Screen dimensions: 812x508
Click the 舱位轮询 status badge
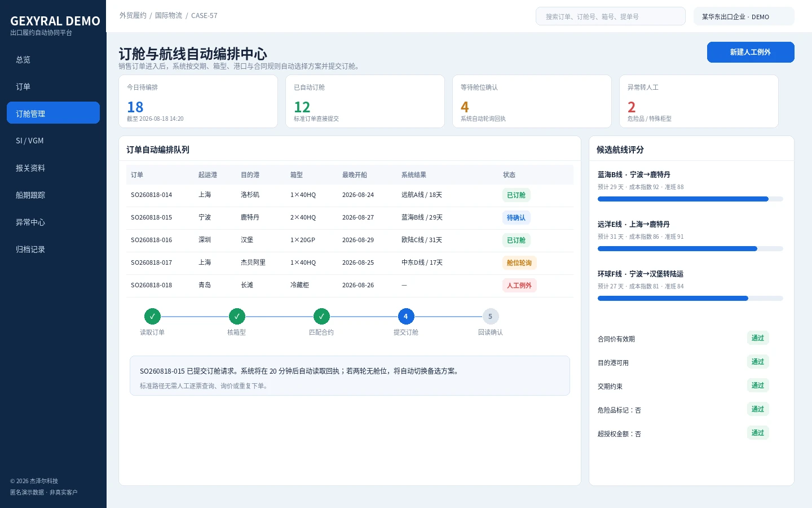point(519,263)
